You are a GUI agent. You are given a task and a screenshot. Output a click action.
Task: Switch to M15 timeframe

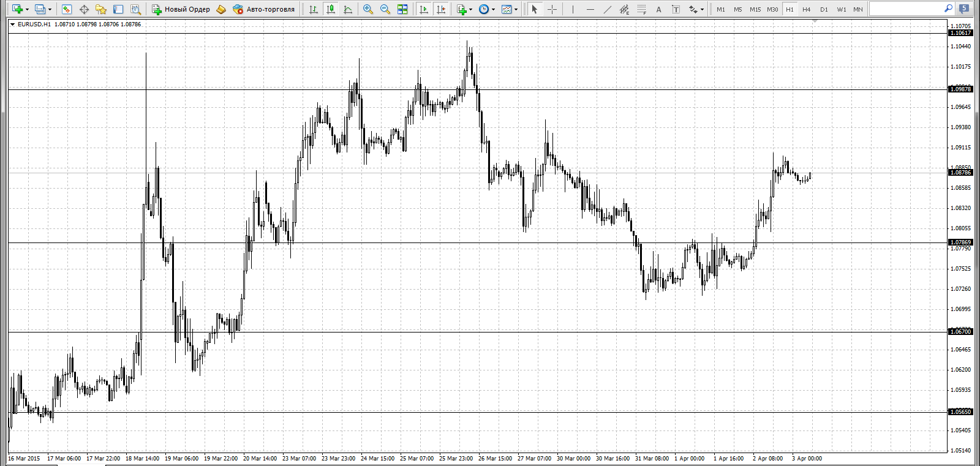755,9
